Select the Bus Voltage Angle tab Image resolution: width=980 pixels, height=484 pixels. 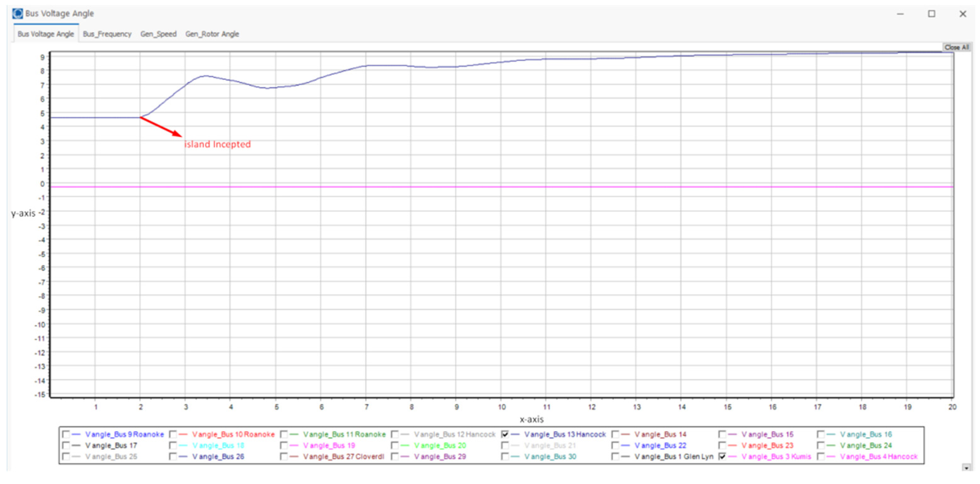46,34
